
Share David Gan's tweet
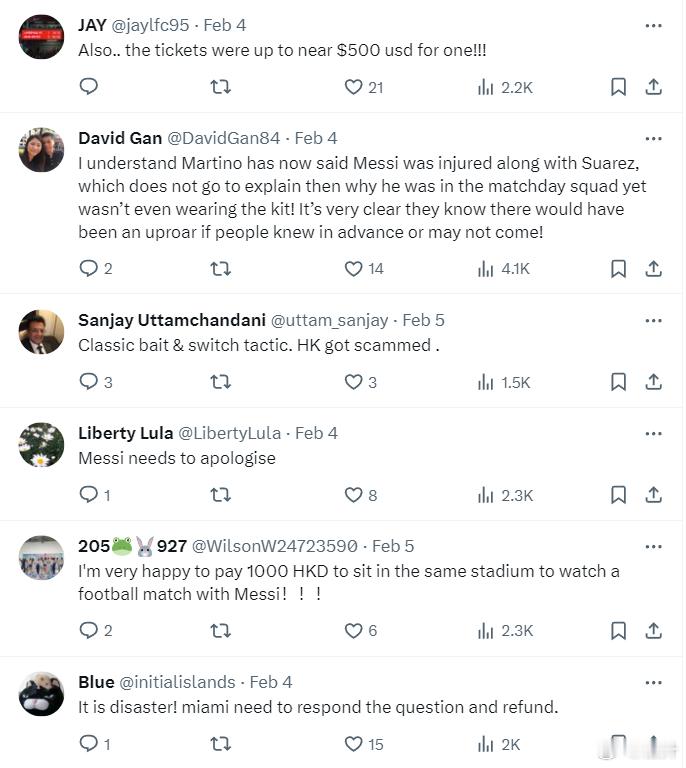tap(653, 268)
